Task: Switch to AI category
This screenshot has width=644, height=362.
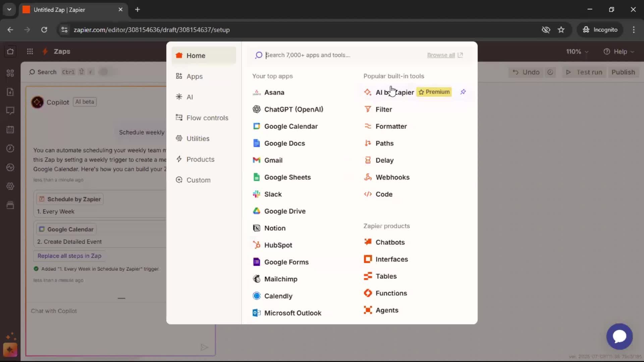Action: [x=204, y=97]
